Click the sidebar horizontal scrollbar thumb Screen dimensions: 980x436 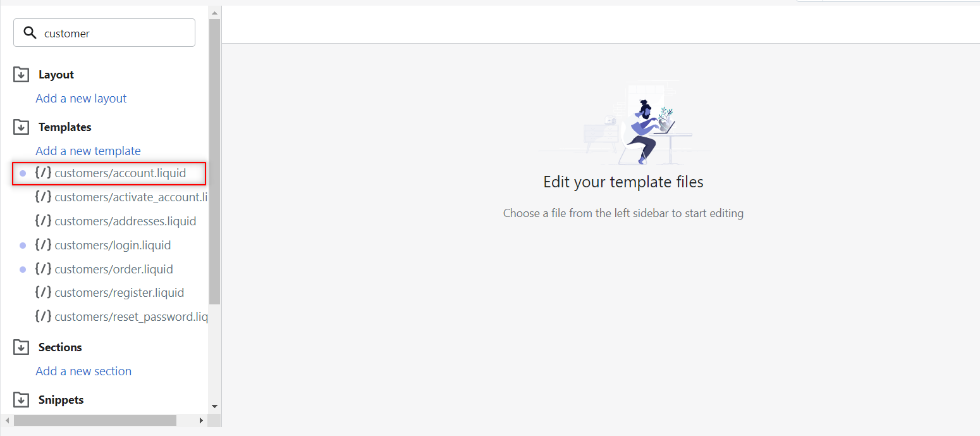point(95,420)
